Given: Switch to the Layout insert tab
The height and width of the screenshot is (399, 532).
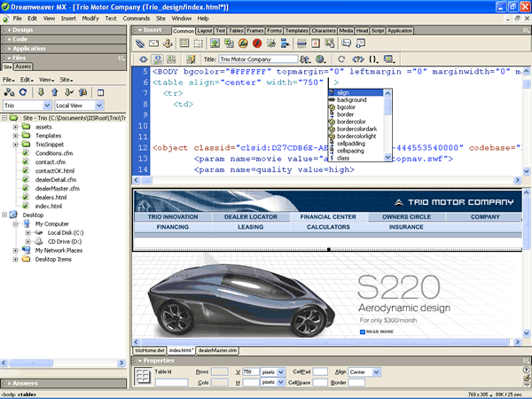Looking at the screenshot, I should point(205,31).
